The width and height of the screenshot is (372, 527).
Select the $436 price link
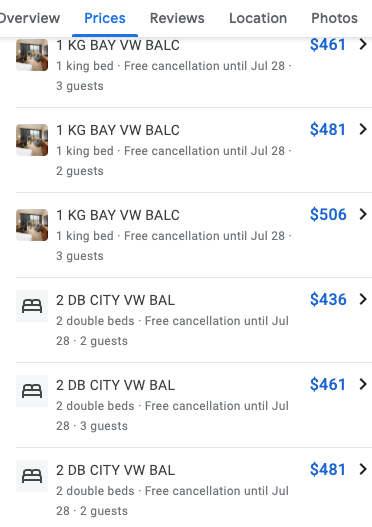click(x=328, y=299)
